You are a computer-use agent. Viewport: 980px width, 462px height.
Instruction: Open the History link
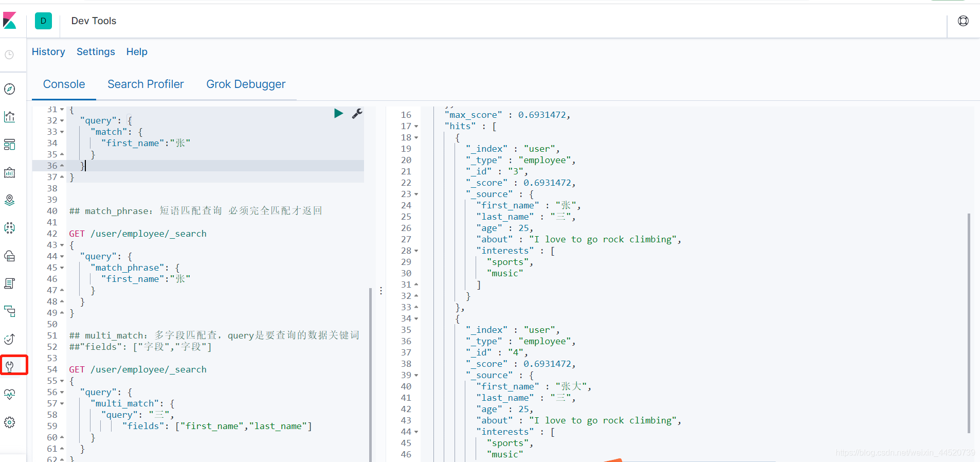point(48,51)
